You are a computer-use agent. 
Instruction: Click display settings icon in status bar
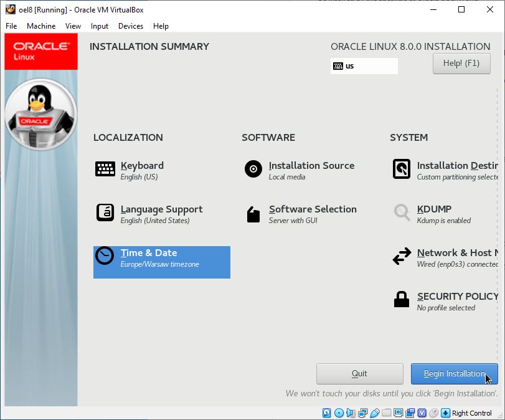[x=398, y=413]
